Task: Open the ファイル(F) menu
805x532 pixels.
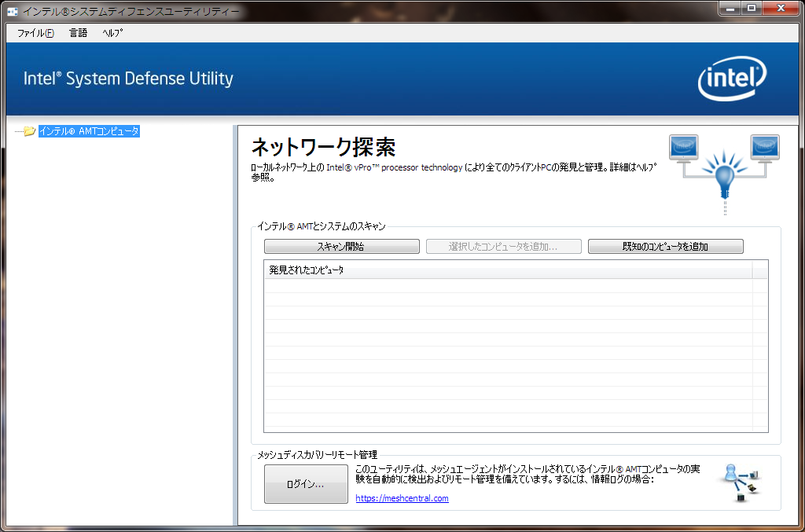Action: pyautogui.click(x=35, y=33)
